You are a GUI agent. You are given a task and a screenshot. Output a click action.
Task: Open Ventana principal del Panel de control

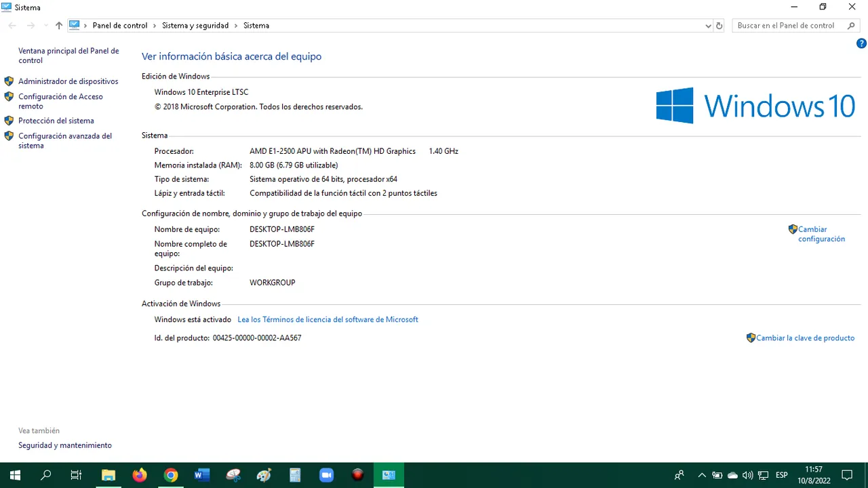coord(68,56)
